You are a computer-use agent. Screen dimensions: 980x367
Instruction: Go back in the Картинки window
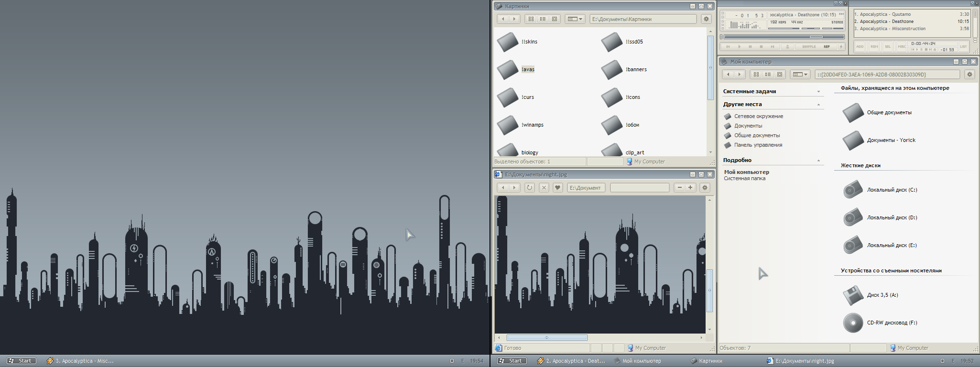click(503, 19)
